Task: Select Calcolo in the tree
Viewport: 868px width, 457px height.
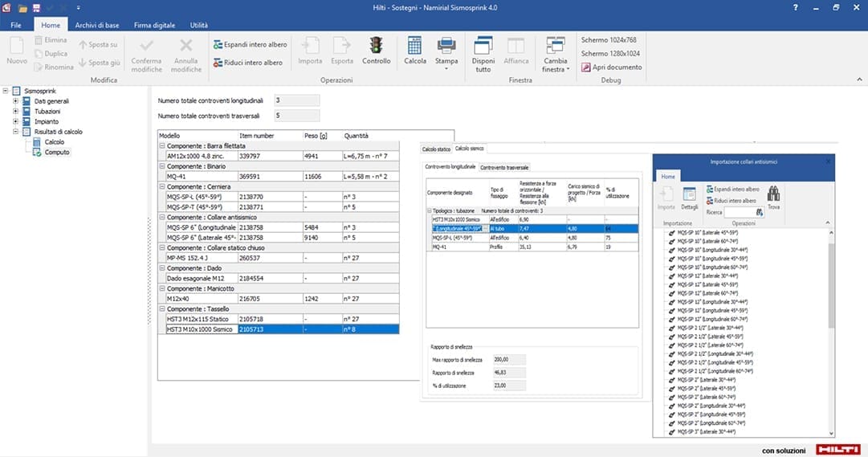Action: click(x=55, y=142)
